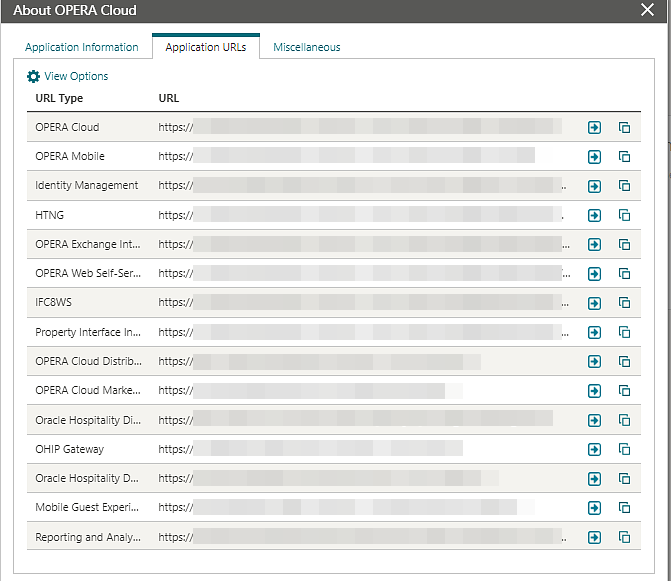
Task: Copy the OHIP Gateway URL
Action: click(x=624, y=449)
